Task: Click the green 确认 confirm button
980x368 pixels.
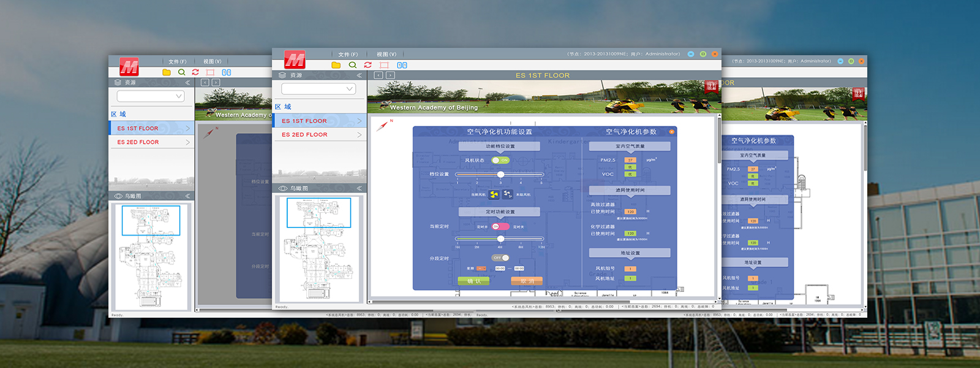Action: pos(473,281)
